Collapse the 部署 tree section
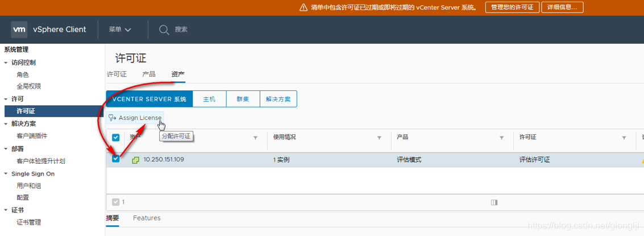Screen dimensions: 644x236 pyautogui.click(x=6, y=149)
